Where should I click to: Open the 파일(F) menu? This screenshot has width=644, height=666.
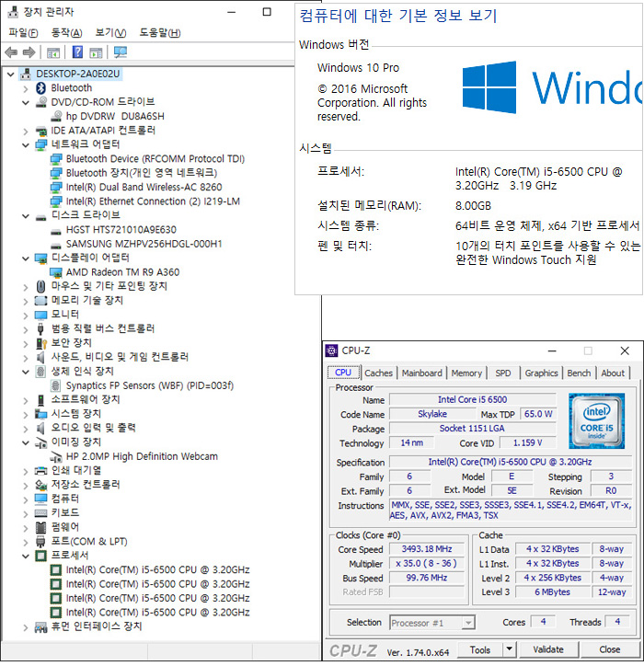pos(23,33)
